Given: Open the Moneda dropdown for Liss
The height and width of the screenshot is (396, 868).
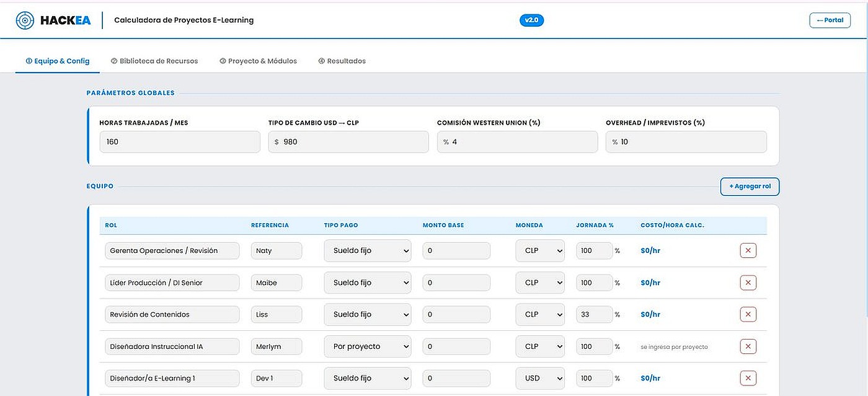Looking at the screenshot, I should [x=540, y=314].
